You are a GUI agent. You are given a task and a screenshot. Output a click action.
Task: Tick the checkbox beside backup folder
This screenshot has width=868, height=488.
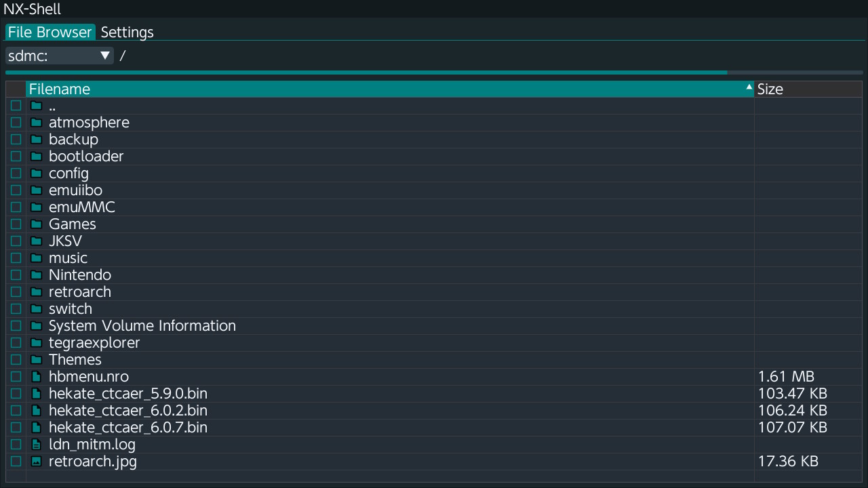click(x=16, y=140)
